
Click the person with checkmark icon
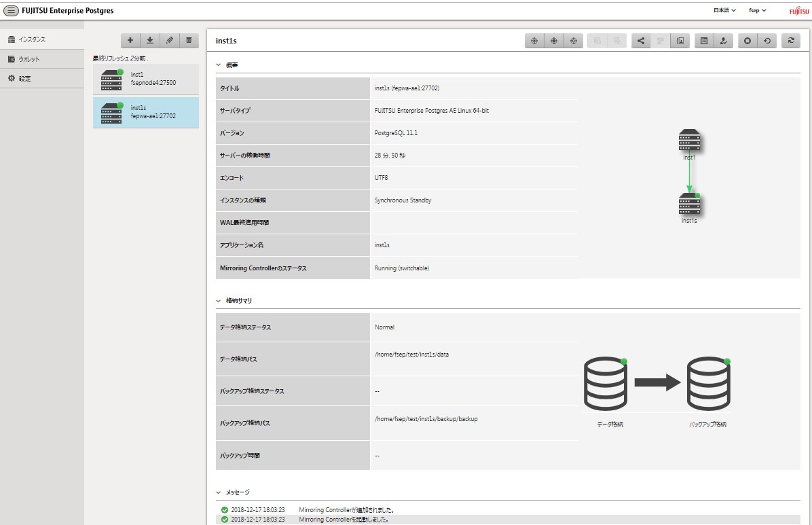[724, 41]
